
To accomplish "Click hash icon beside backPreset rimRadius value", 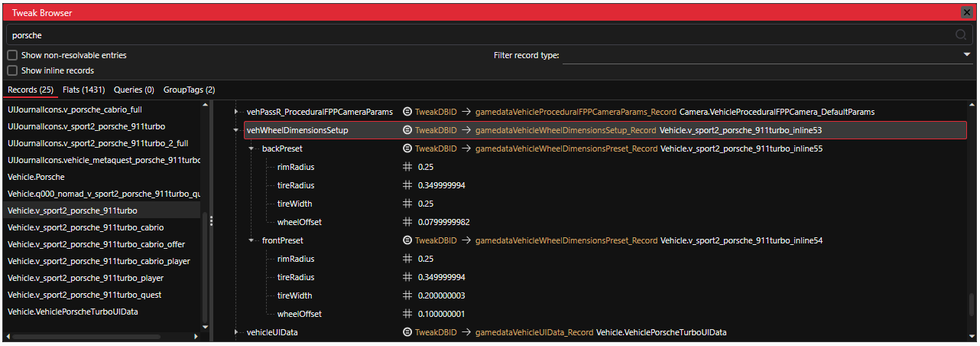I will (x=407, y=167).
